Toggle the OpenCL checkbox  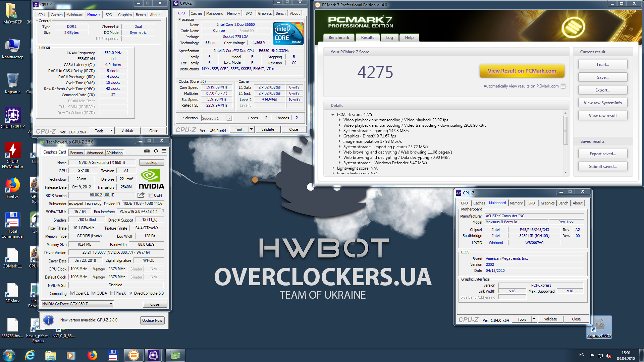(72, 293)
